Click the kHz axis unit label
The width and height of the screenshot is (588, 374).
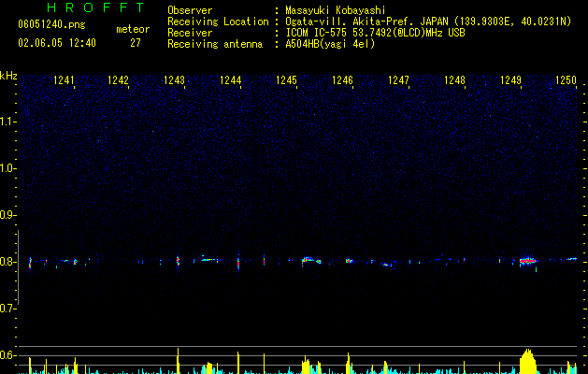coord(8,76)
